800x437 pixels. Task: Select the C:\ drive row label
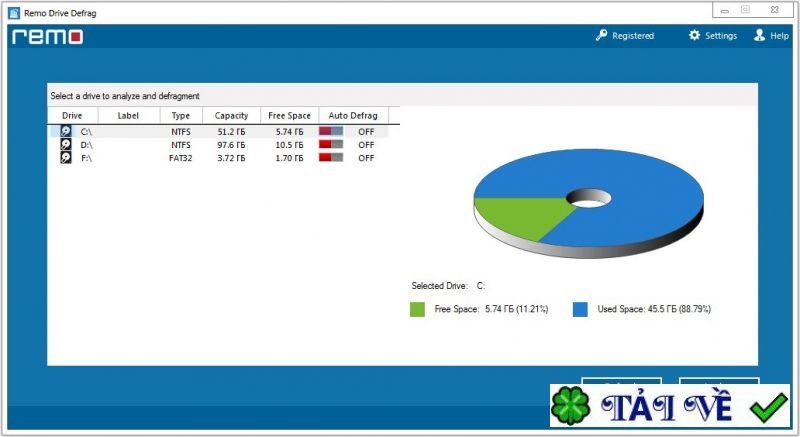click(x=86, y=132)
